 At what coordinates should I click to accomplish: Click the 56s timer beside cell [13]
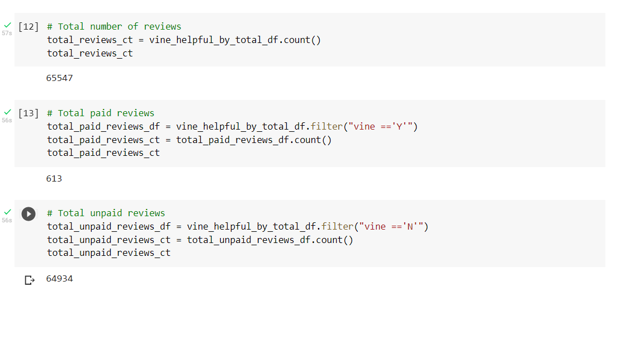pyautogui.click(x=7, y=120)
